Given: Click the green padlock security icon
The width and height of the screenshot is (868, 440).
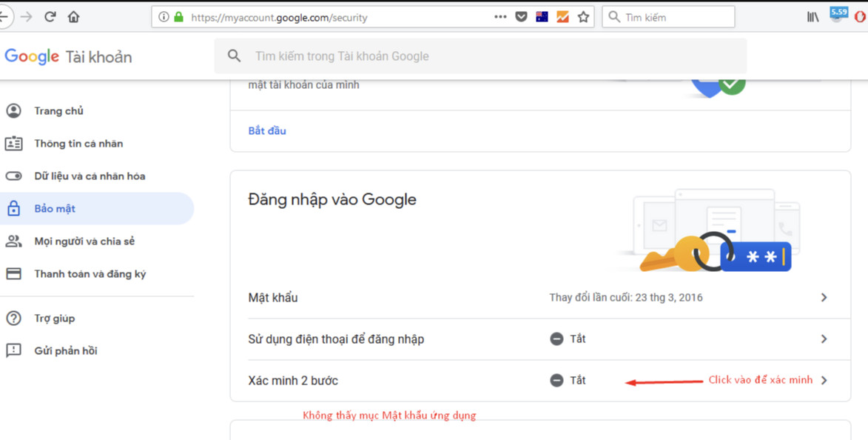Looking at the screenshot, I should (178, 17).
